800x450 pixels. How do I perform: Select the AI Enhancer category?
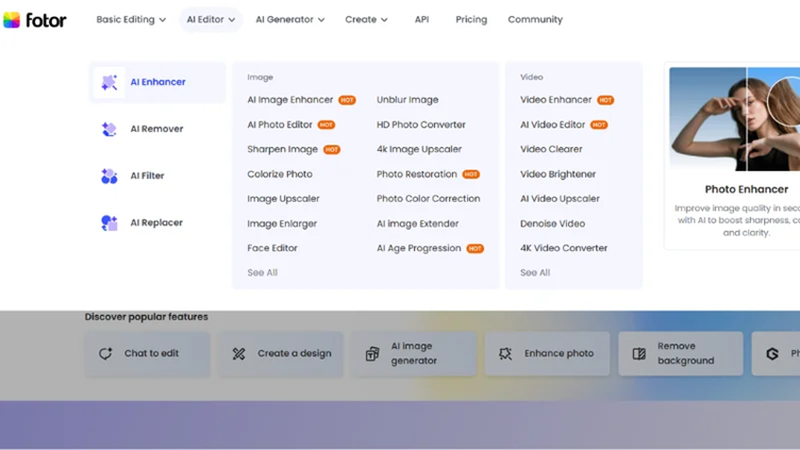[157, 82]
